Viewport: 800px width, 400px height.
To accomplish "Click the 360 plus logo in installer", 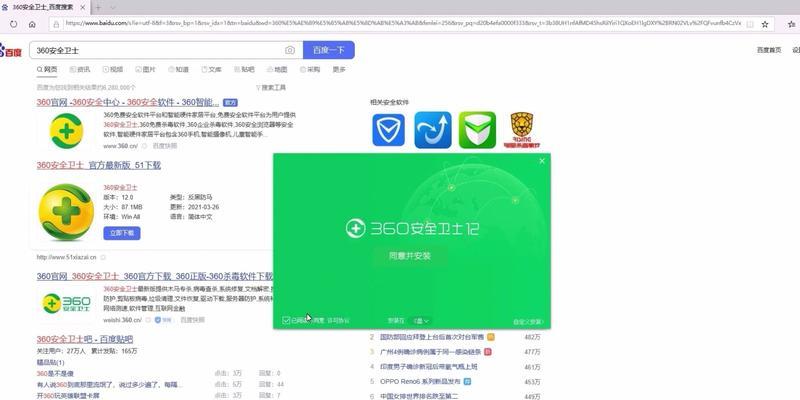I will point(355,228).
